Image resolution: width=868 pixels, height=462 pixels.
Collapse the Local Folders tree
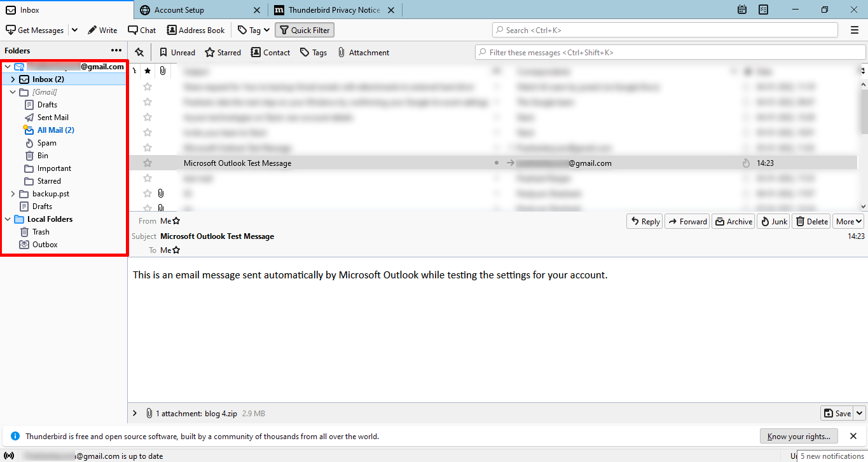[x=8, y=219]
